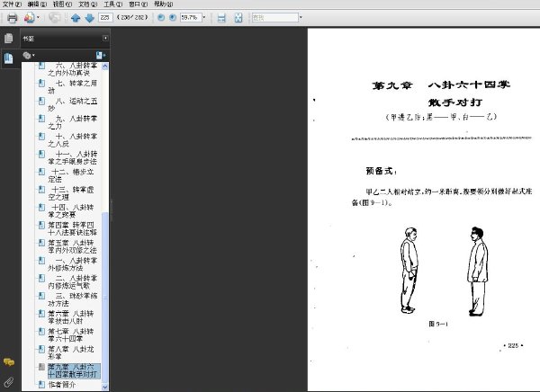Select bookmark 九、八卦转掌之力

coord(72,122)
